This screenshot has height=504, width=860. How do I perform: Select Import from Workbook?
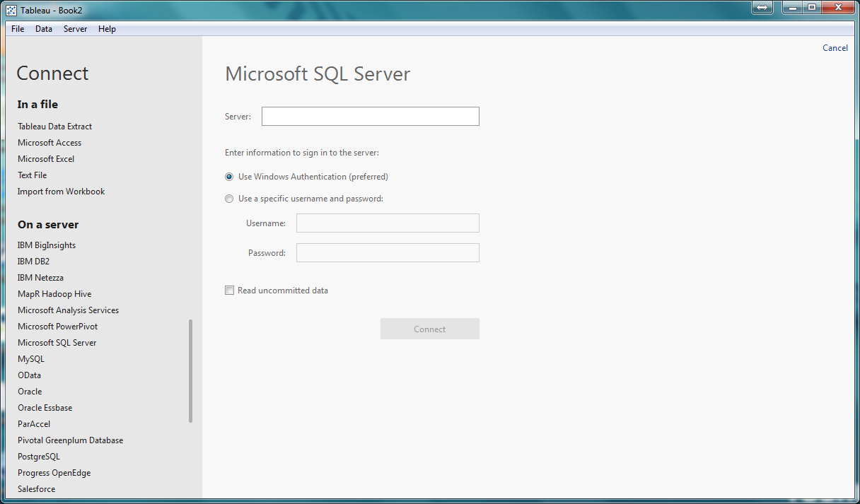[62, 192]
